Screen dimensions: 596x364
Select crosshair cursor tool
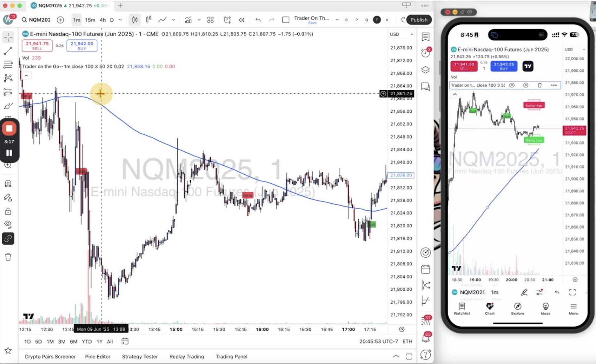coord(8,37)
